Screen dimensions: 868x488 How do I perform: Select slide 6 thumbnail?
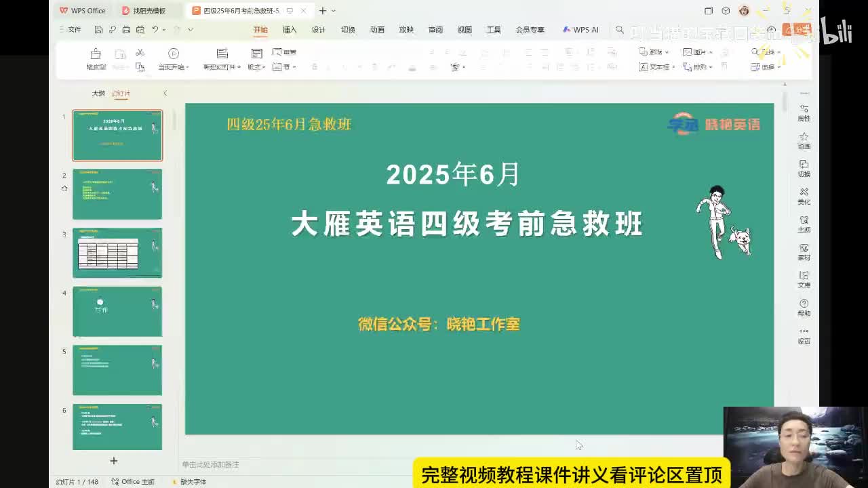[117, 427]
